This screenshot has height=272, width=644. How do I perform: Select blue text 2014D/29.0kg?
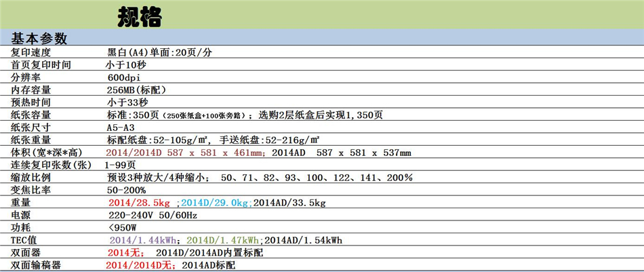[216, 203]
